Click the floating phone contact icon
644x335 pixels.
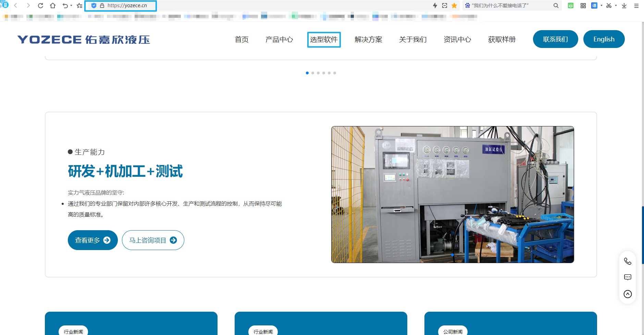(x=628, y=261)
